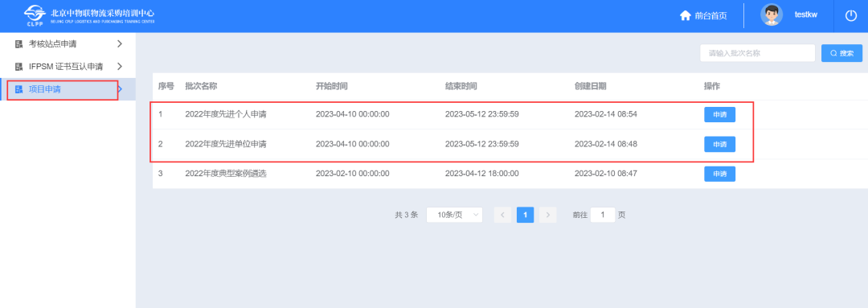
Task: Expand the 项目申请 chevron
Action: (x=121, y=89)
